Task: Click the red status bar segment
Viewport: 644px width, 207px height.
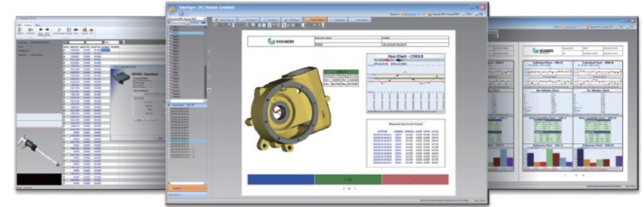Action: click(x=415, y=179)
